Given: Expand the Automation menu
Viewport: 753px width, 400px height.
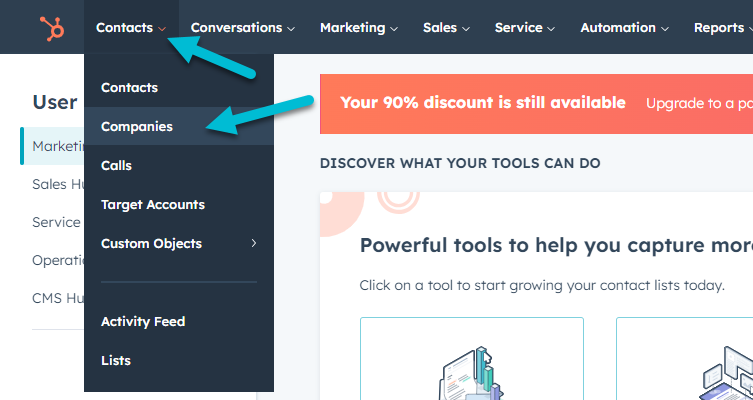Looking at the screenshot, I should pos(624,28).
